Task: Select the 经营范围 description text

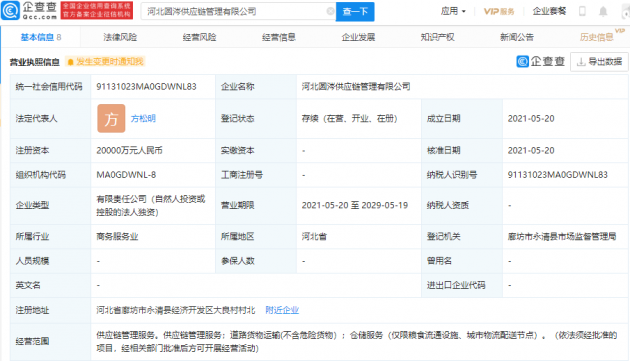Action: [356, 341]
